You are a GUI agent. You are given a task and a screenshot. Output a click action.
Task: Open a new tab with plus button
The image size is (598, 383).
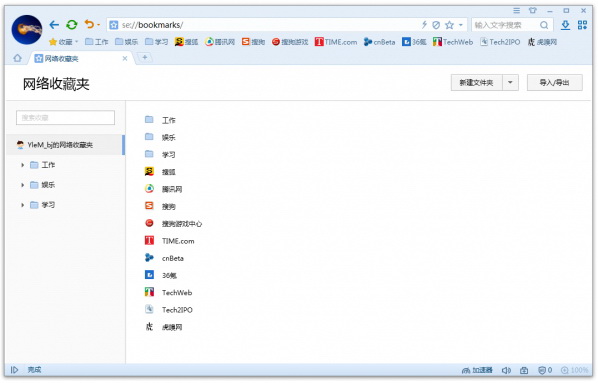(x=145, y=58)
